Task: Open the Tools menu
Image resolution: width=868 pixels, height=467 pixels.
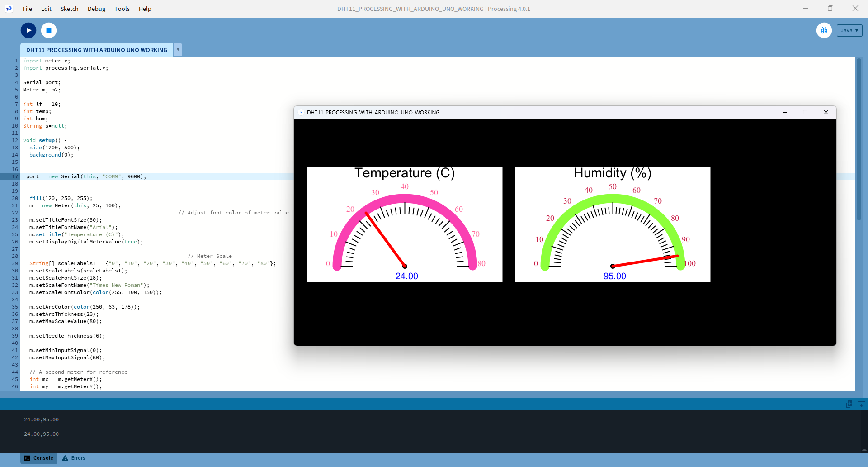Action: click(x=122, y=9)
